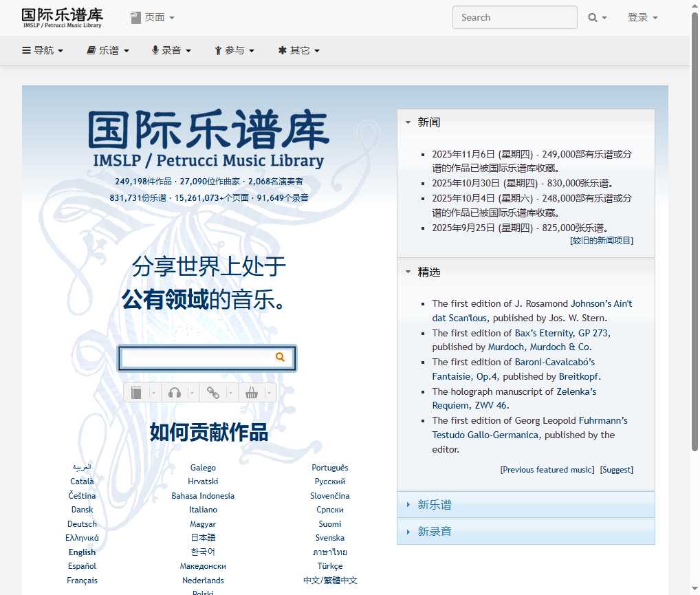Switch the site language to English
The image size is (700, 595).
82,552
